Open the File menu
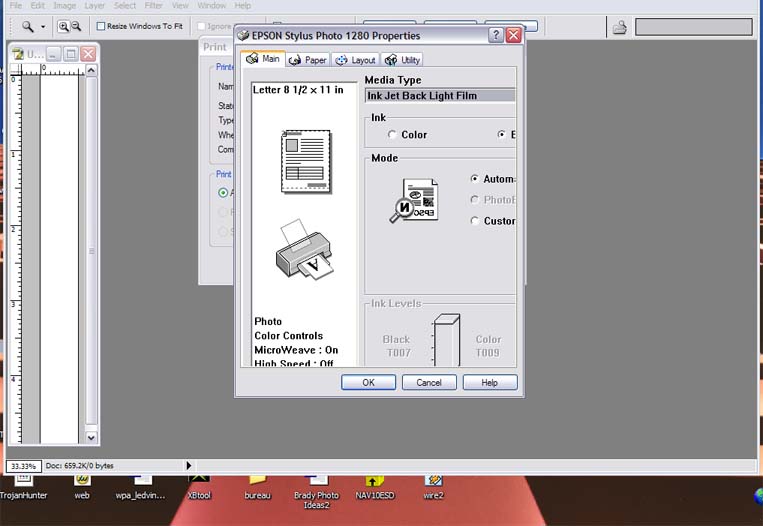Screen dimensions: 763x526 (16, 6)
